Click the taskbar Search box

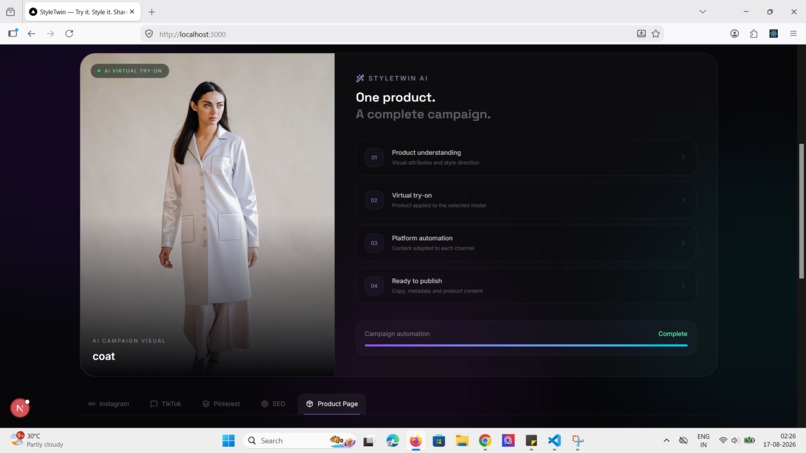(300, 441)
